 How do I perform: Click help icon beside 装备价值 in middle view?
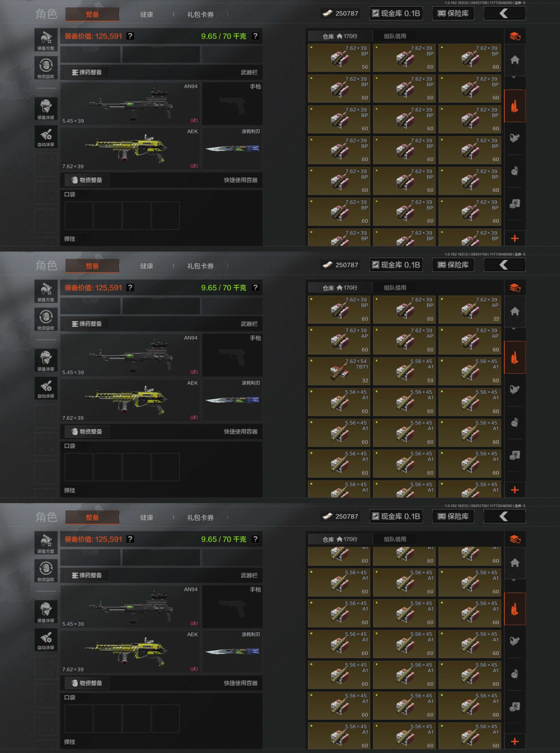[x=130, y=288]
